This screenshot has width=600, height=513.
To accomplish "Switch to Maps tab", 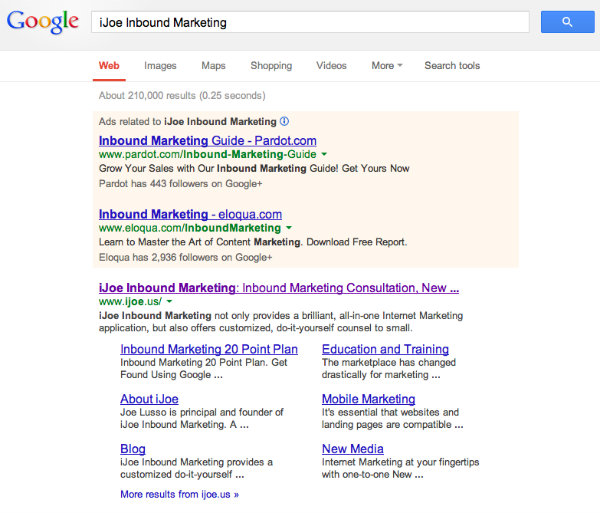I will tap(214, 66).
